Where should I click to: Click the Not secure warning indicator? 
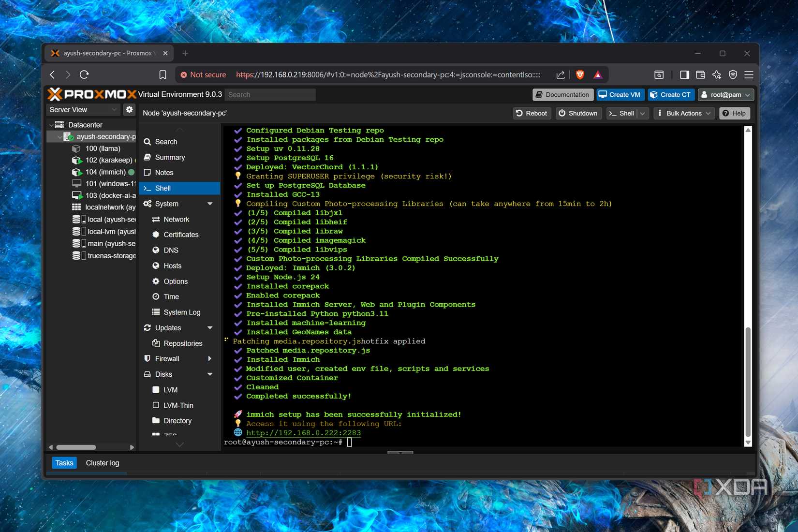coord(203,74)
